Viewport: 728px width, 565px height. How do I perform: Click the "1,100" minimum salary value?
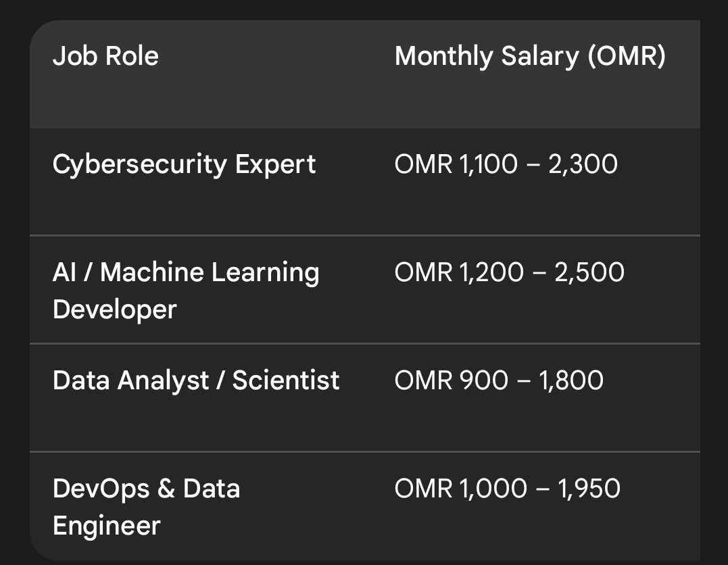click(487, 164)
